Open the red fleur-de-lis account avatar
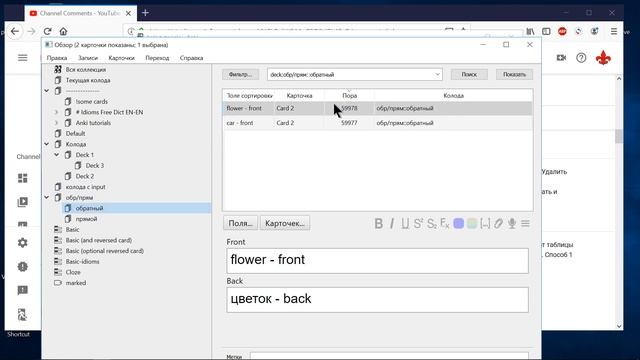The image size is (640, 360). 603,58
